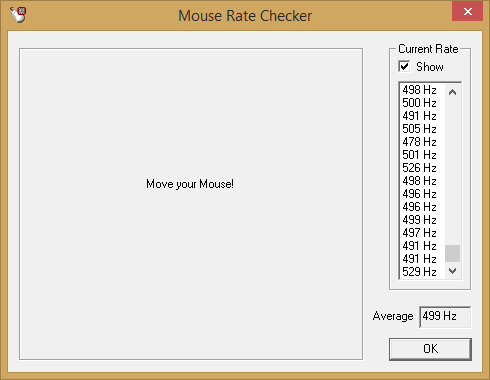The height and width of the screenshot is (380, 490).
Task: Uncheck the Show checkbox
Action: (x=404, y=66)
